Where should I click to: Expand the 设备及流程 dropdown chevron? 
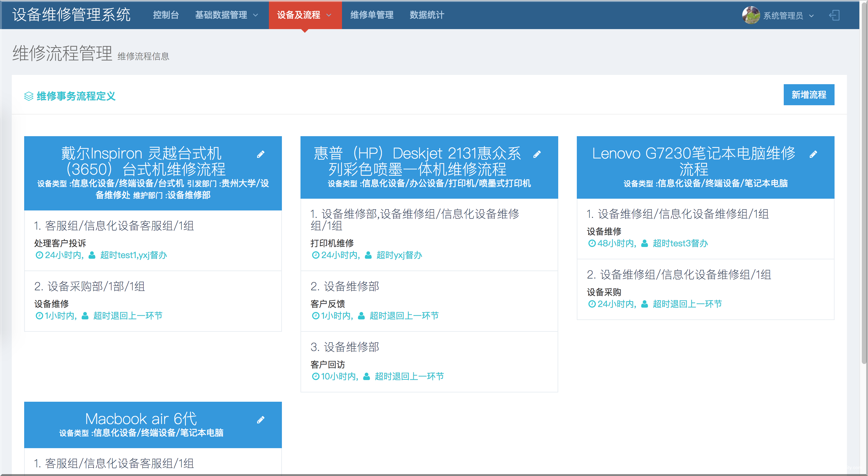pos(329,15)
